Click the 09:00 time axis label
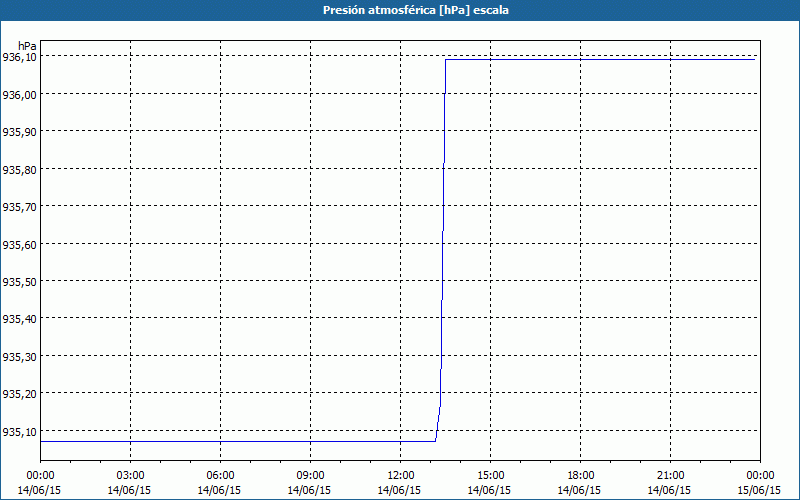Screen dimensions: 800x500 [x=311, y=475]
